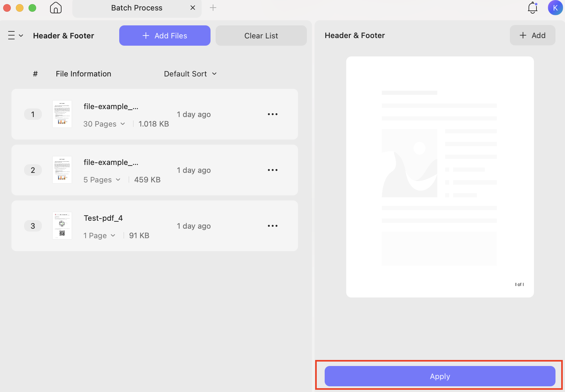
Task: Expand the tool switcher chevron near Header & Footer
Action: tap(21, 36)
